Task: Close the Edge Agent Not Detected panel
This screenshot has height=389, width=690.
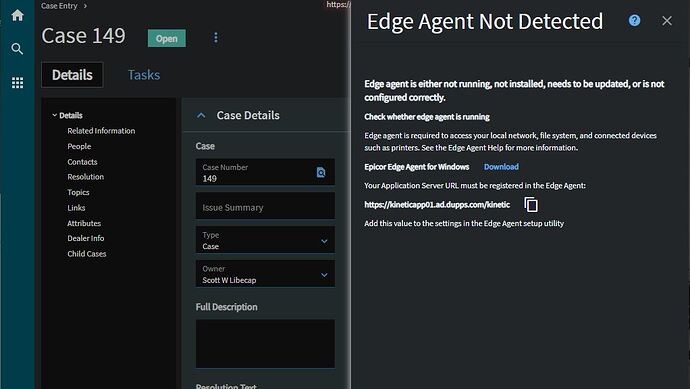Action: tap(667, 21)
